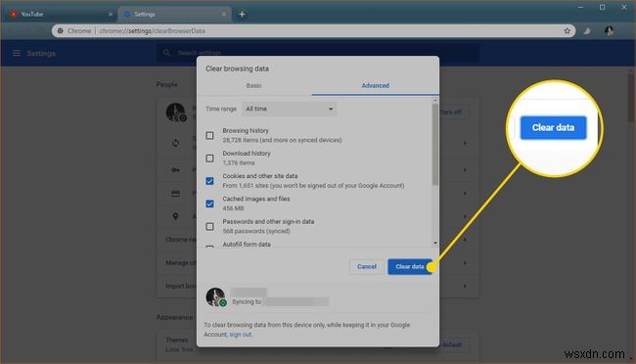Open the Time range dropdown

(x=289, y=109)
